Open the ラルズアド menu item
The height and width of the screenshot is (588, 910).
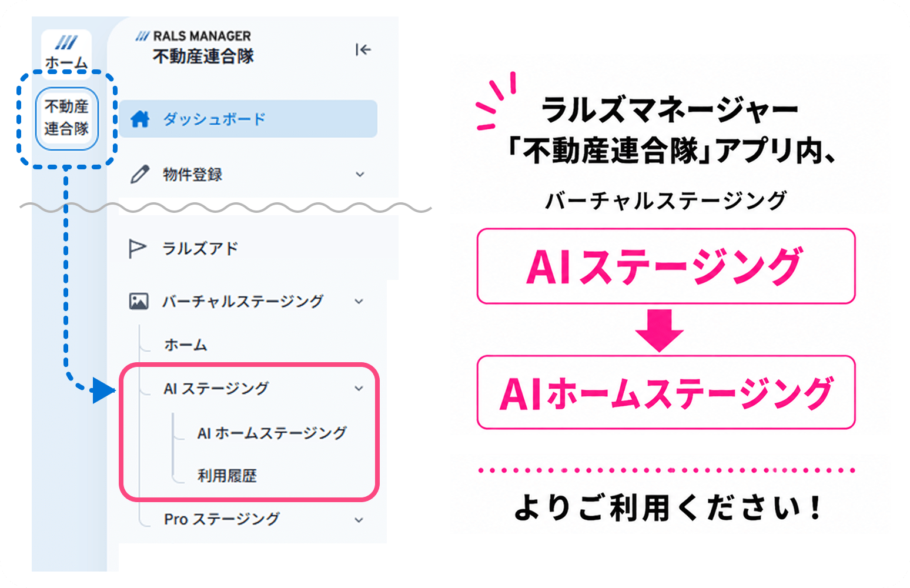pyautogui.click(x=199, y=249)
